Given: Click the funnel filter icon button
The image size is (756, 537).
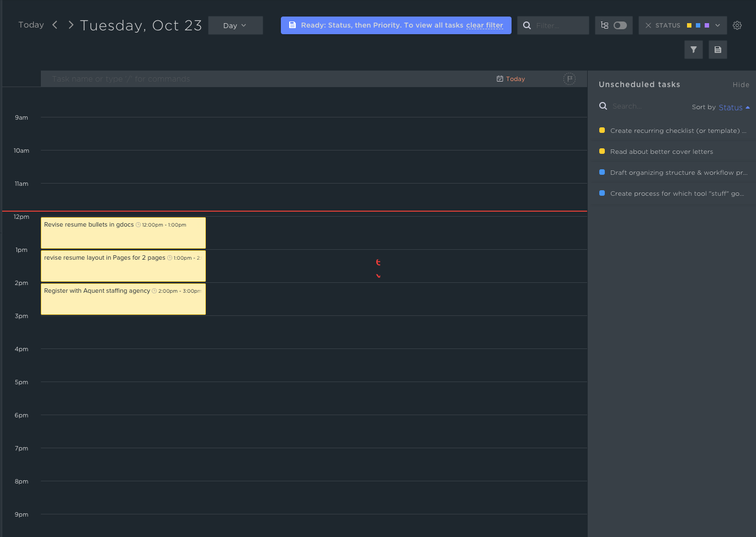Looking at the screenshot, I should [694, 50].
